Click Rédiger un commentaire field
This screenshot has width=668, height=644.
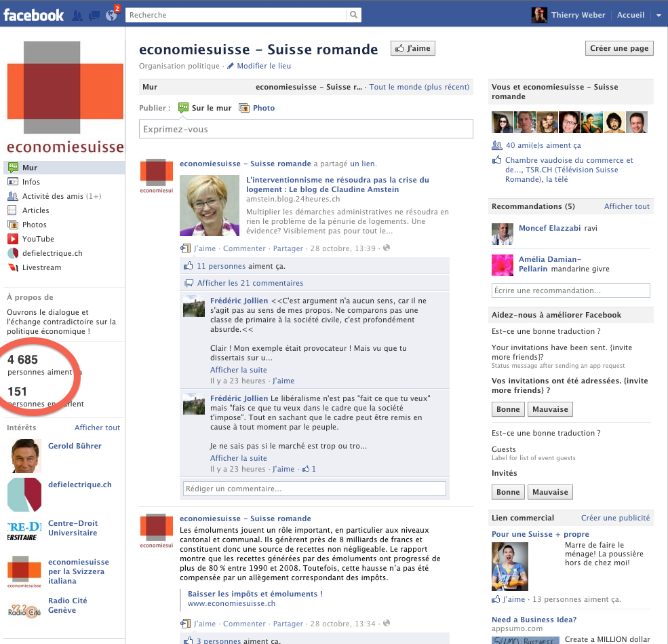(x=315, y=489)
